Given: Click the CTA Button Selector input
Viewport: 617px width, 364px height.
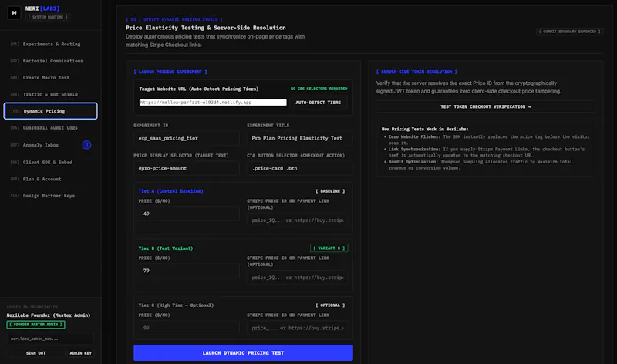Looking at the screenshot, I should tap(300, 168).
